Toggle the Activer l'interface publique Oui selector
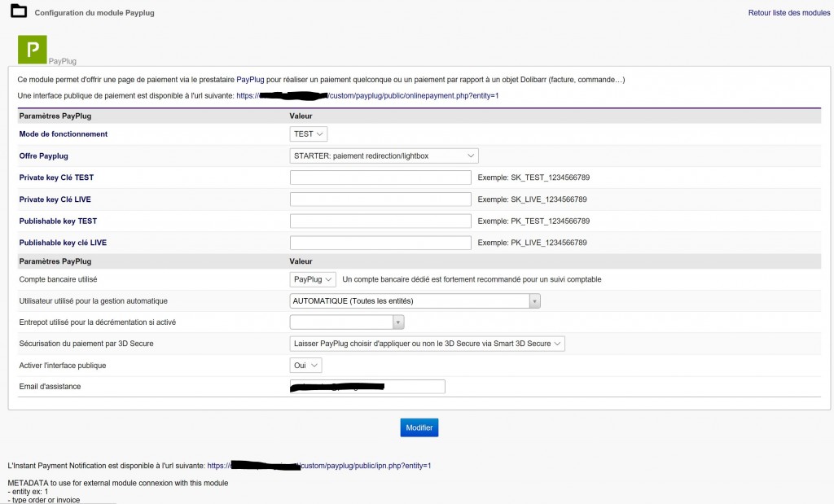 click(x=306, y=366)
